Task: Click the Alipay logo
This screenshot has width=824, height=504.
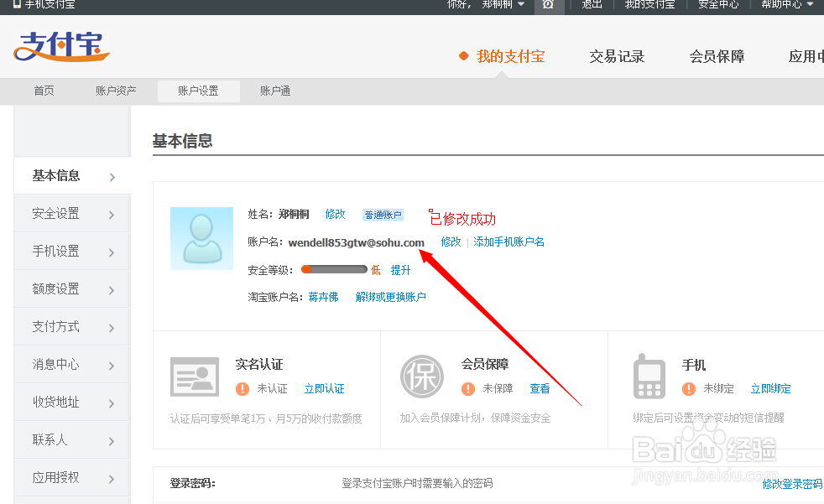Action: point(61,46)
